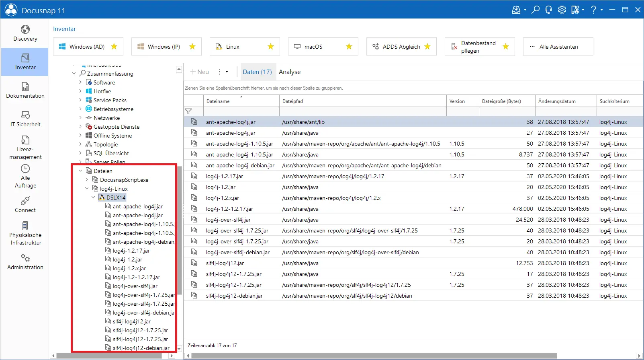Screen dimensions: 644x360
Task: Open the Dokumentation sidebar section
Action: [25, 90]
